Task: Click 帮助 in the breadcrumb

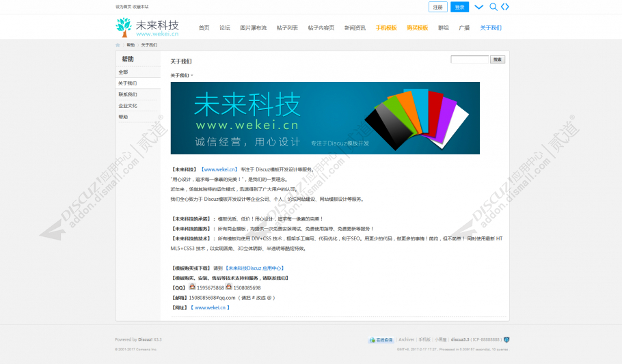Action: (131, 45)
